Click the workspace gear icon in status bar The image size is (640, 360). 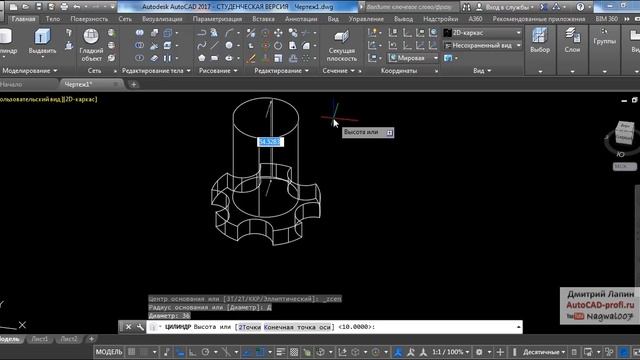pos(479,352)
